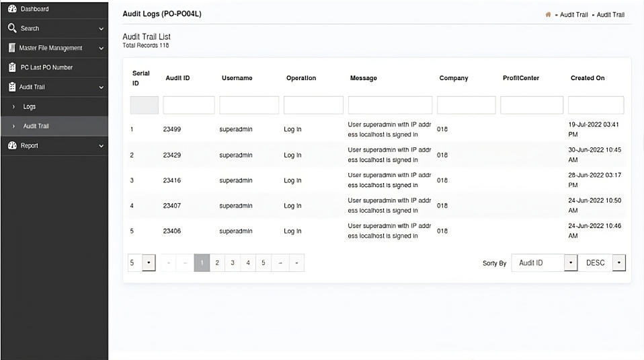This screenshot has width=644, height=360.
Task: Click the Report palette icon
Action: (x=11, y=145)
